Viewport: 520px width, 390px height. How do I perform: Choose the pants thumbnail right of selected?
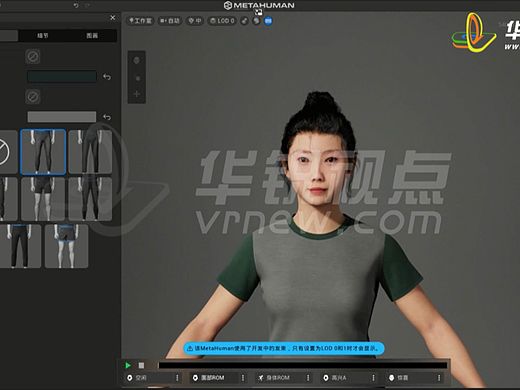90,152
